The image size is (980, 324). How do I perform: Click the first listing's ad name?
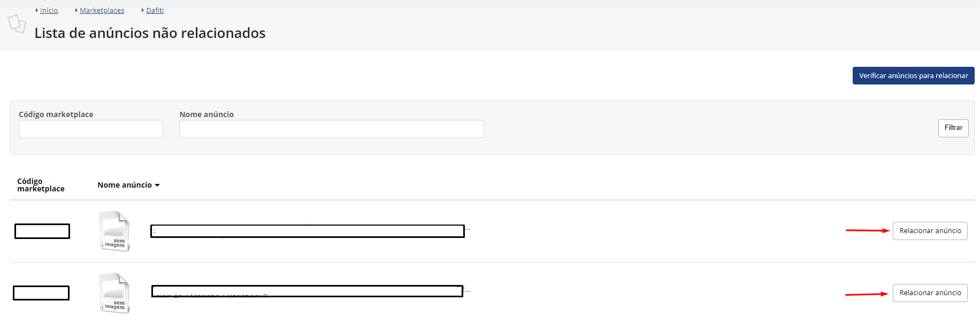point(308,231)
